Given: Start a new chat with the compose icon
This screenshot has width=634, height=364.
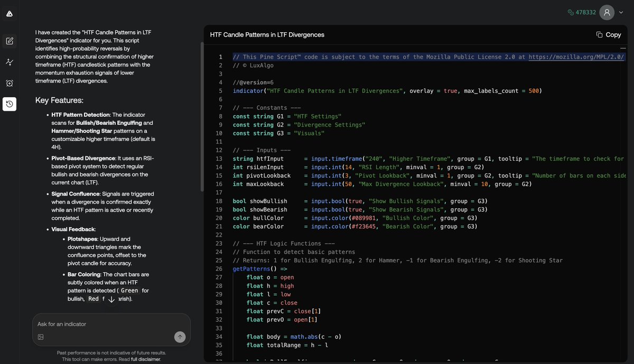Looking at the screenshot, I should point(10,41).
